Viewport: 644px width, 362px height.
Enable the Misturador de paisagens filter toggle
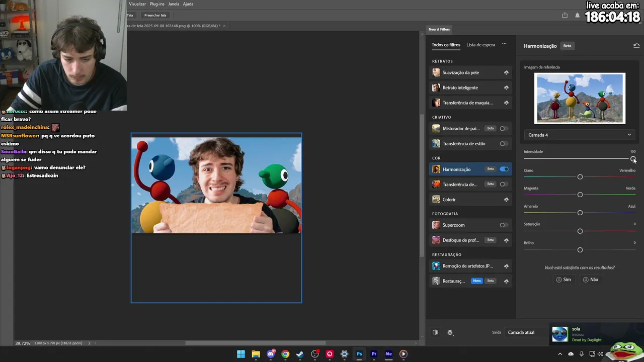click(x=504, y=129)
